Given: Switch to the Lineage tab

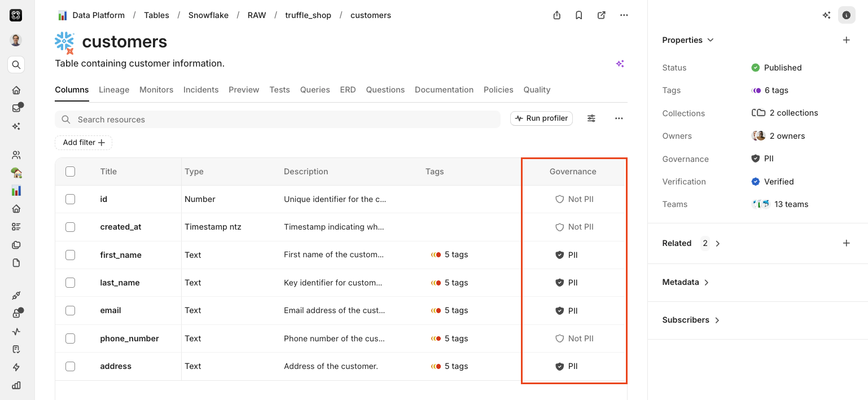Looking at the screenshot, I should [x=114, y=90].
